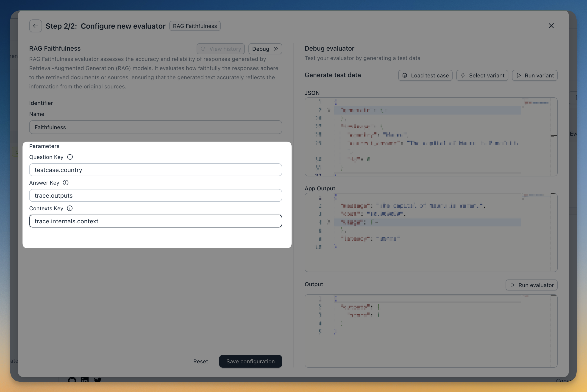Open View history
The image size is (587, 392).
coord(220,49)
